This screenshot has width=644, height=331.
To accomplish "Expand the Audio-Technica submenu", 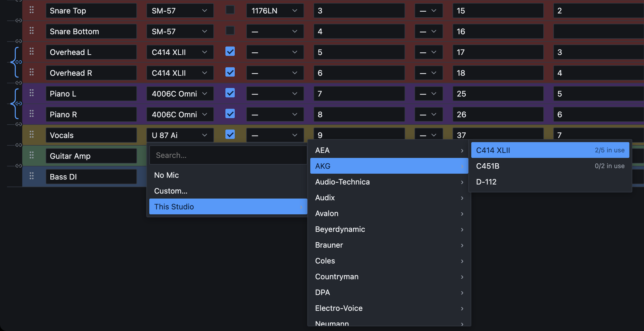I will click(389, 182).
